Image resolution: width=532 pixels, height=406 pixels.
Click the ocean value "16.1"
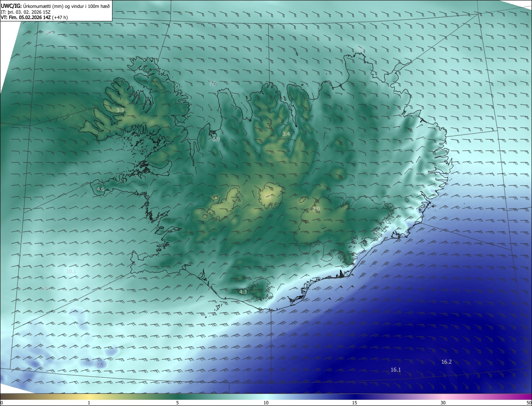point(396,369)
